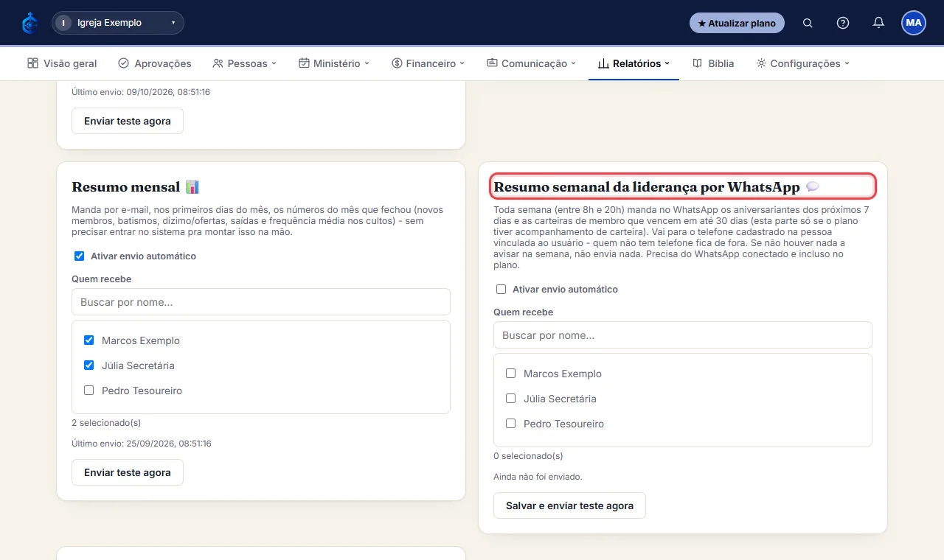Check Pedro Tesoureiro in Resumo mensal

click(x=89, y=391)
